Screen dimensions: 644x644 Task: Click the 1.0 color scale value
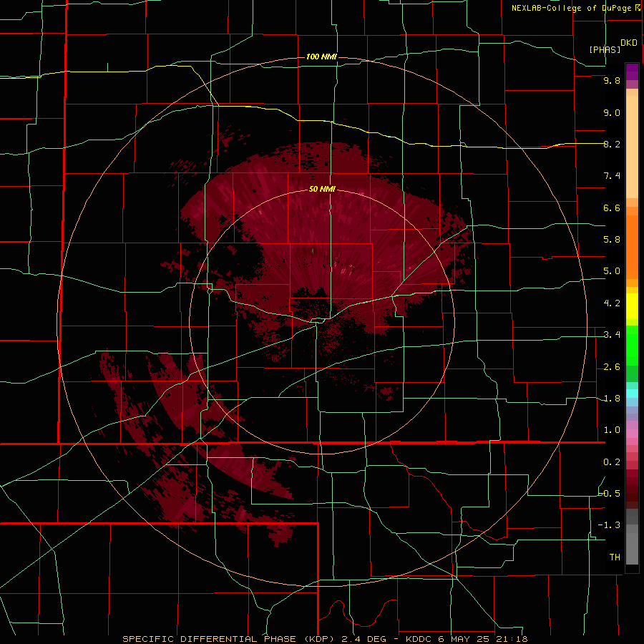(x=612, y=430)
